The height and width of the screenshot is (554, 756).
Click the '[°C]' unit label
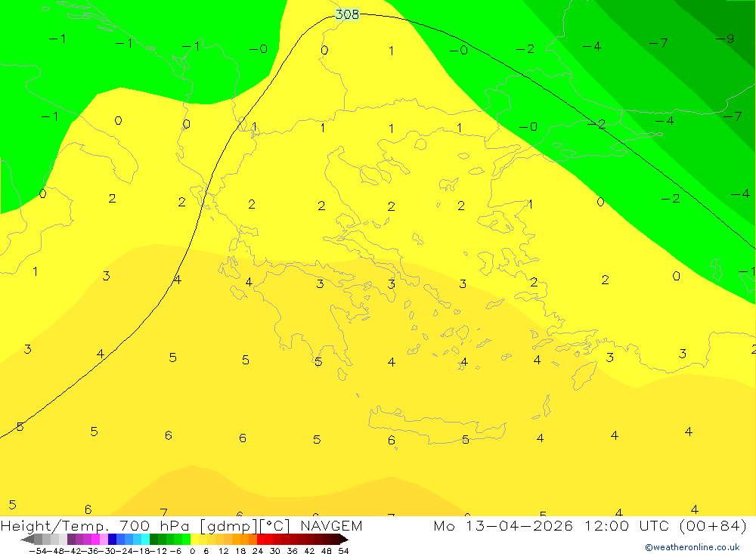click(x=275, y=526)
